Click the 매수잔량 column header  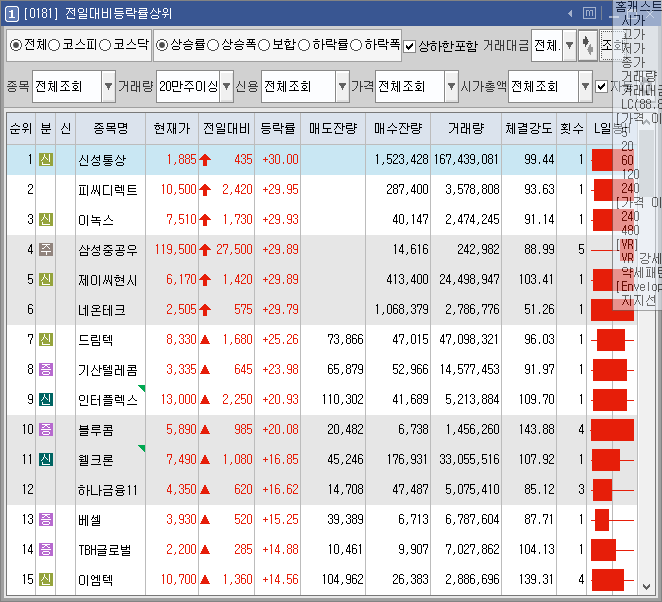(x=398, y=128)
